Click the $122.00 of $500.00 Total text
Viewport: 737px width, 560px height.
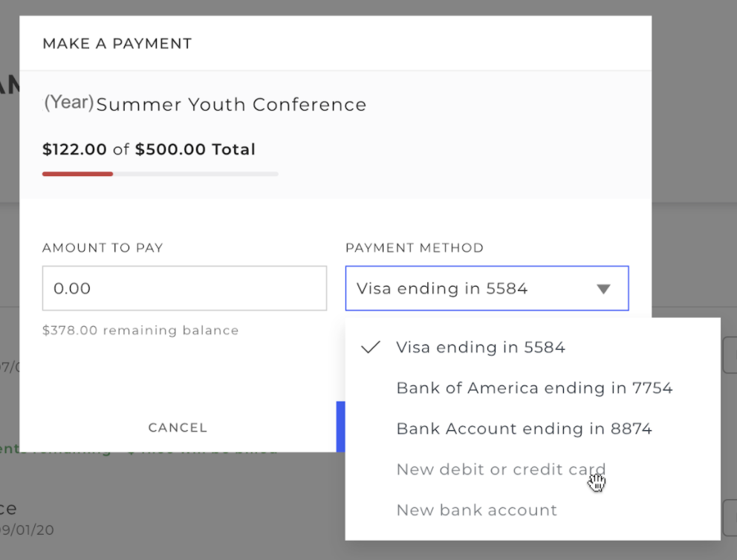[x=149, y=149]
